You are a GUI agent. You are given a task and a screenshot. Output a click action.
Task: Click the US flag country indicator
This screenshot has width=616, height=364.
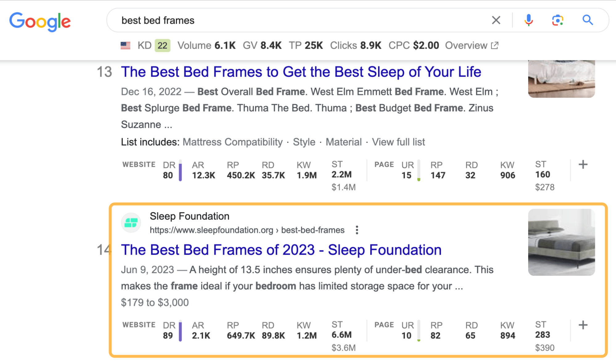point(125,45)
